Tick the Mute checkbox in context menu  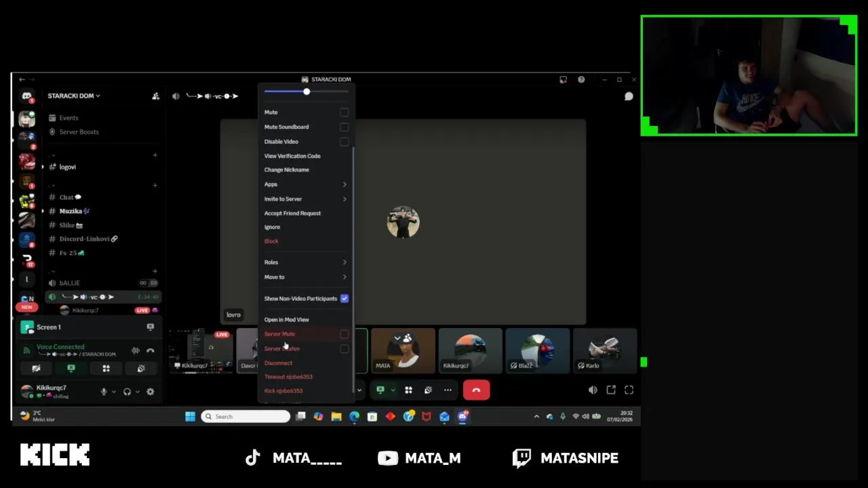[x=344, y=113]
